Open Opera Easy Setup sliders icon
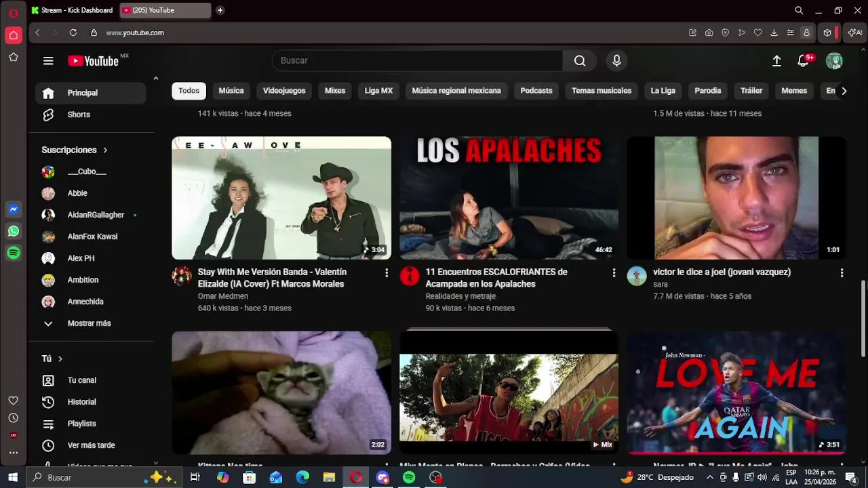 point(790,33)
